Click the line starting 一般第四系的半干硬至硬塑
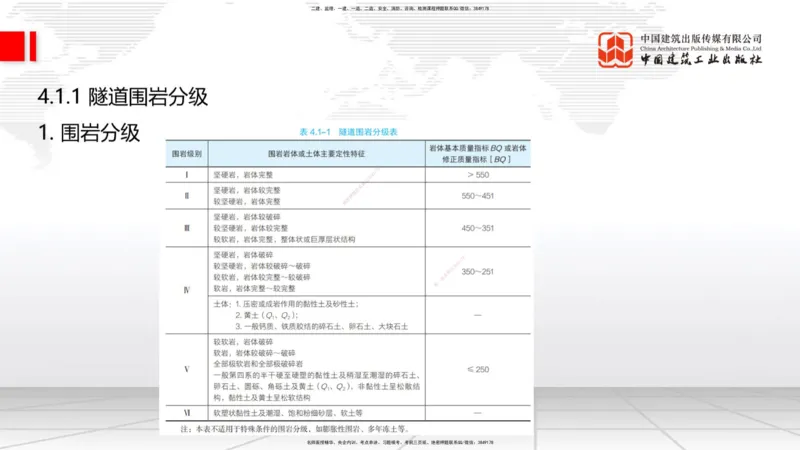800x450 pixels. (316, 375)
